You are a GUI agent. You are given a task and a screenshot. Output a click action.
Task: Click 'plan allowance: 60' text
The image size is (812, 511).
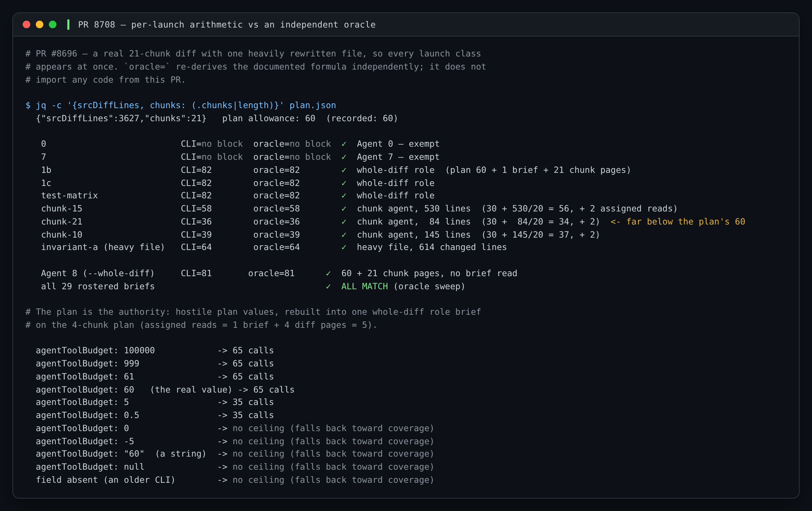point(269,118)
